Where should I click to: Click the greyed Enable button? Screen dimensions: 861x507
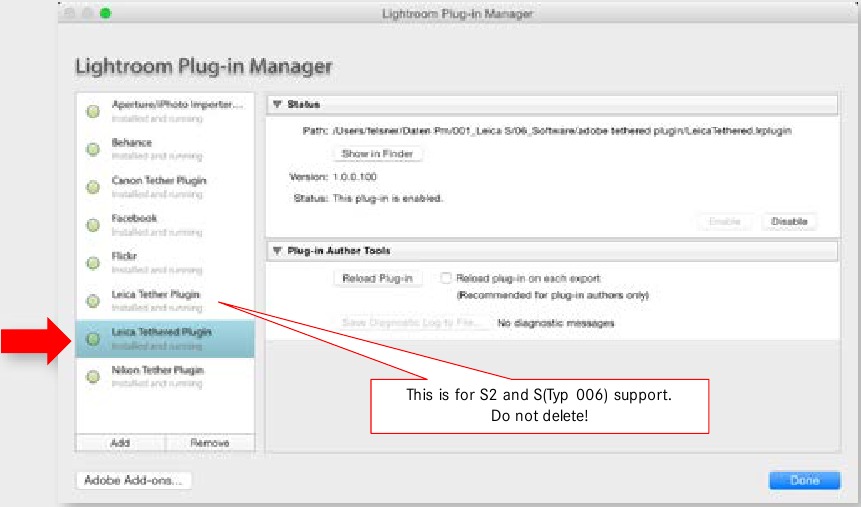pyautogui.click(x=725, y=221)
